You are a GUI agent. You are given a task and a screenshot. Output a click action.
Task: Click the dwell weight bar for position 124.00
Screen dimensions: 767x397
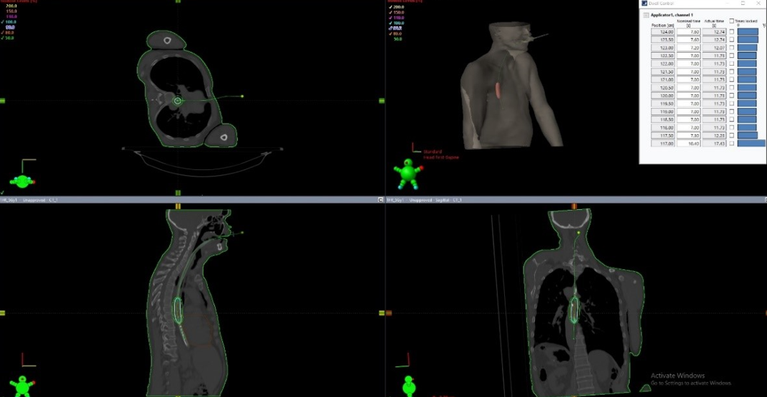[x=748, y=32]
